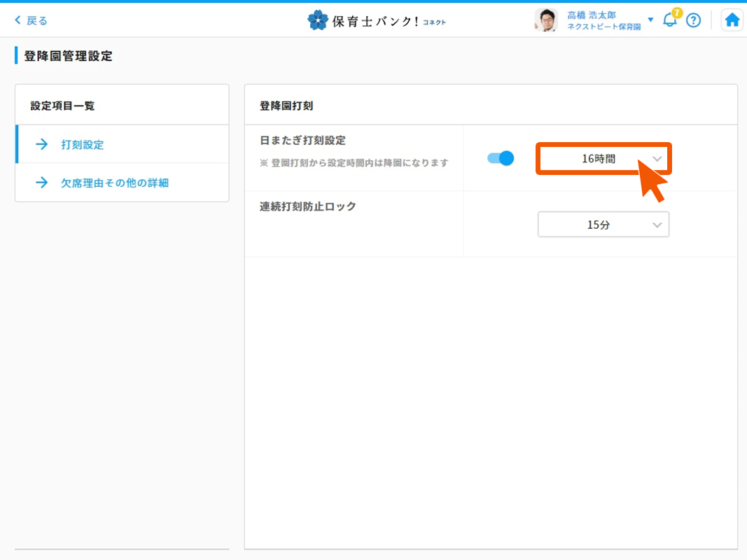
Task: Open the 16時間 dropdown
Action: point(599,159)
